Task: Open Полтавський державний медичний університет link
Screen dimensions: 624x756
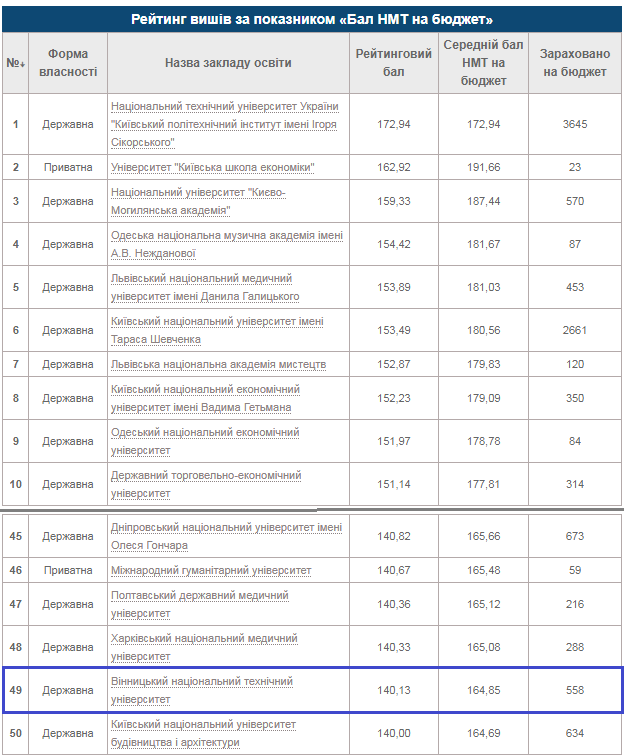Action: 200,604
